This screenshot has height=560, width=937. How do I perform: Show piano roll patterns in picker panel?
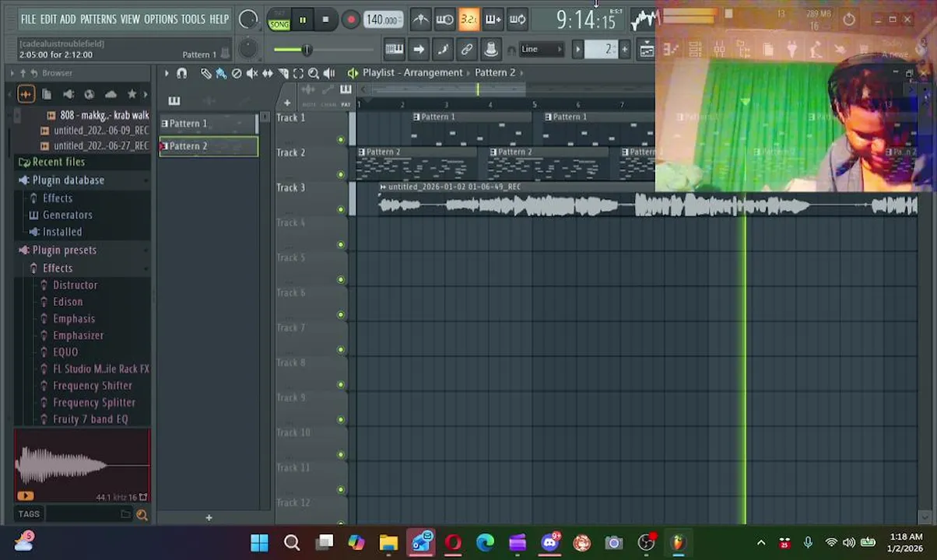(174, 101)
